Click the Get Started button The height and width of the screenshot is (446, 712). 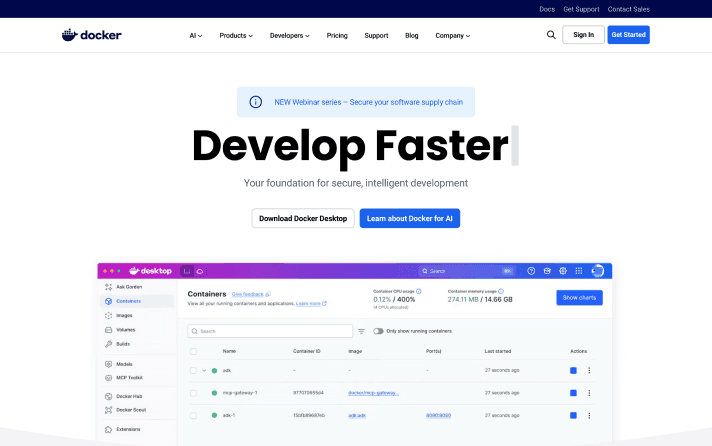click(628, 35)
